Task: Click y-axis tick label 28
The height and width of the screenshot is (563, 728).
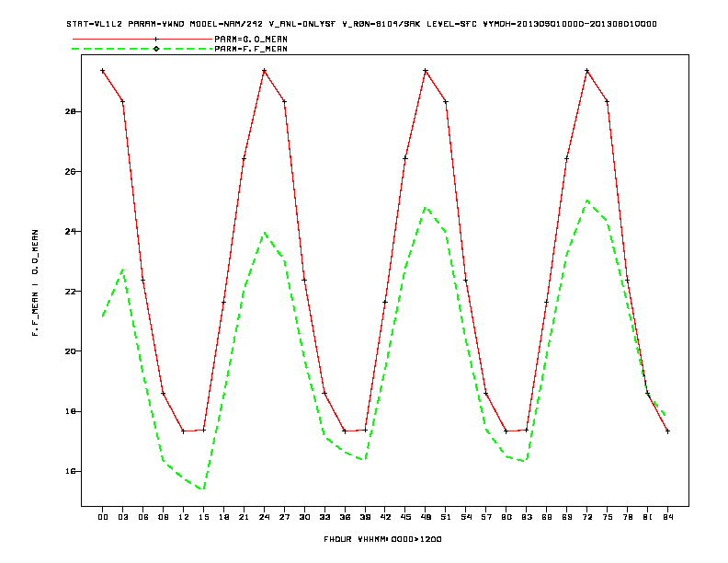Action: (x=71, y=111)
